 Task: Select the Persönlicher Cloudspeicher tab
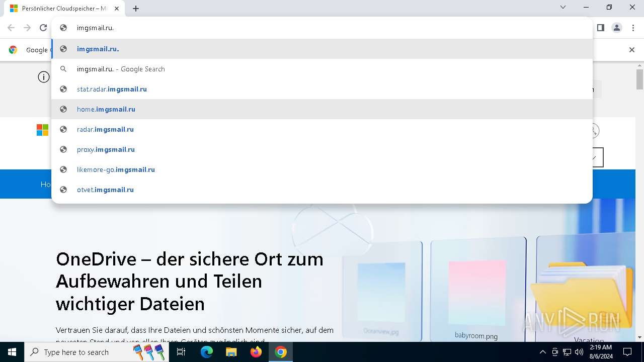click(x=64, y=9)
